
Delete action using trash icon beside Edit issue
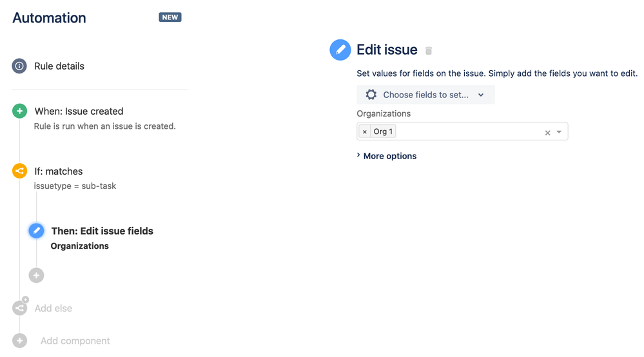(429, 50)
